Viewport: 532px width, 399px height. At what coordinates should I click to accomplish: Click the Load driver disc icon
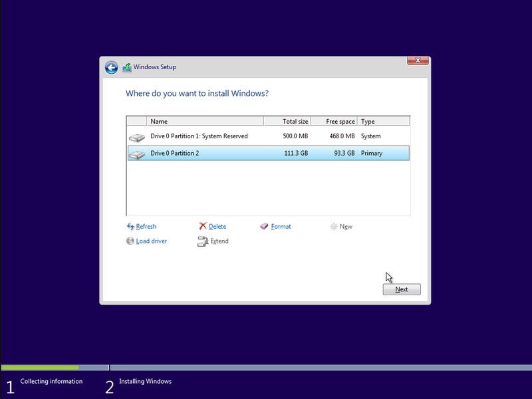tap(130, 241)
